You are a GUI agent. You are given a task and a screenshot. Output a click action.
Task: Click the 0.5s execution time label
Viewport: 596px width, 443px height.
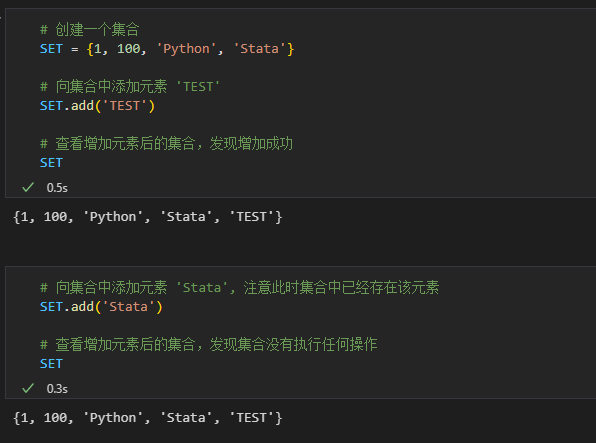(57, 187)
